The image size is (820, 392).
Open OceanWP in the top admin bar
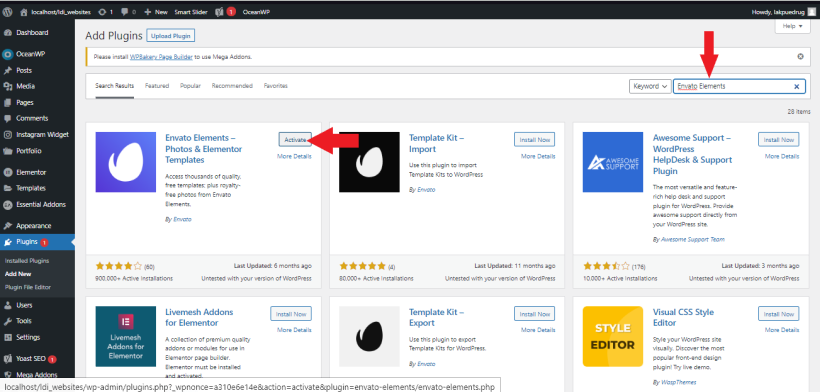(x=256, y=11)
